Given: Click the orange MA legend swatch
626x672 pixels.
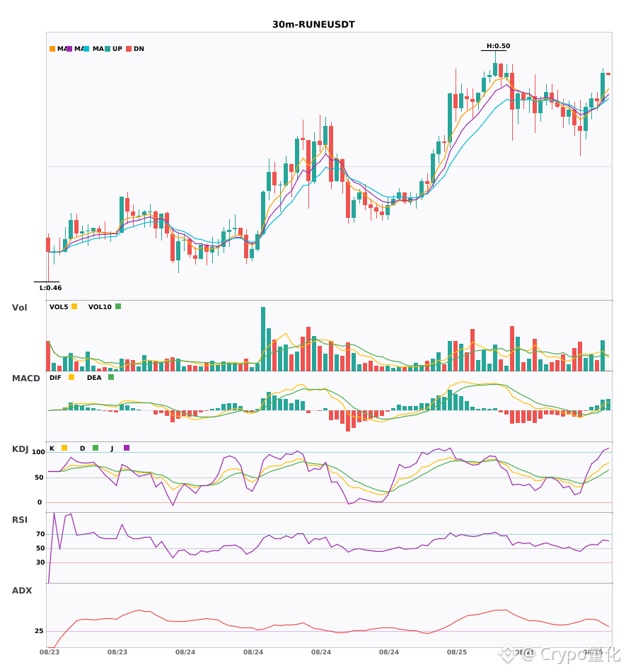Looking at the screenshot, I should (52, 49).
